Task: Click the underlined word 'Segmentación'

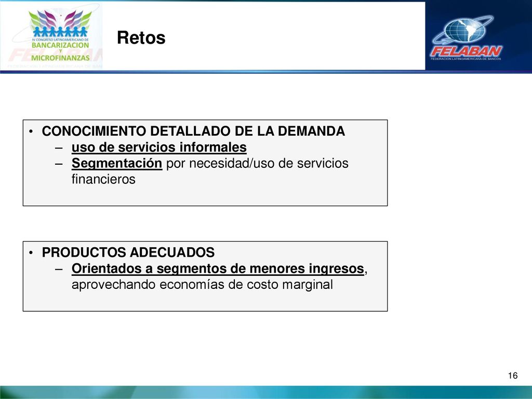Action: pos(117,163)
